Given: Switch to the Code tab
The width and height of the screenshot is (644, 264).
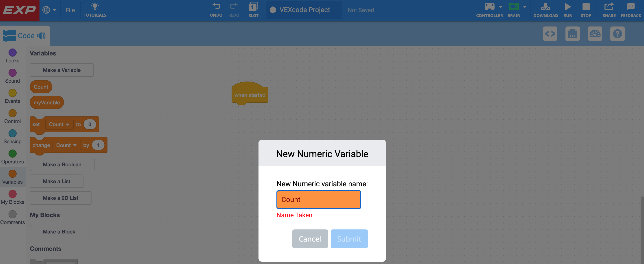Looking at the screenshot, I should point(26,36).
